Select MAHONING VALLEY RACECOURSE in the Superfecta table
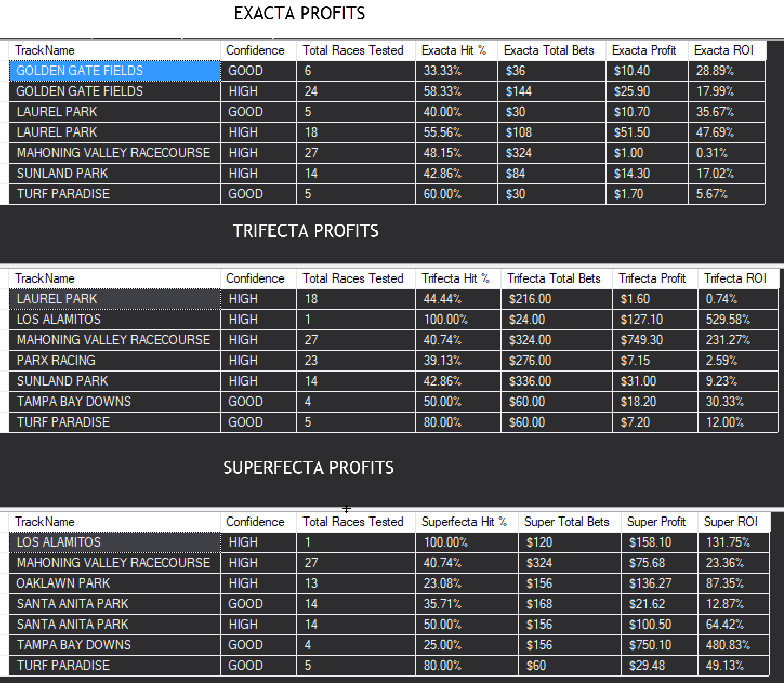This screenshot has height=683, width=784. [115, 563]
